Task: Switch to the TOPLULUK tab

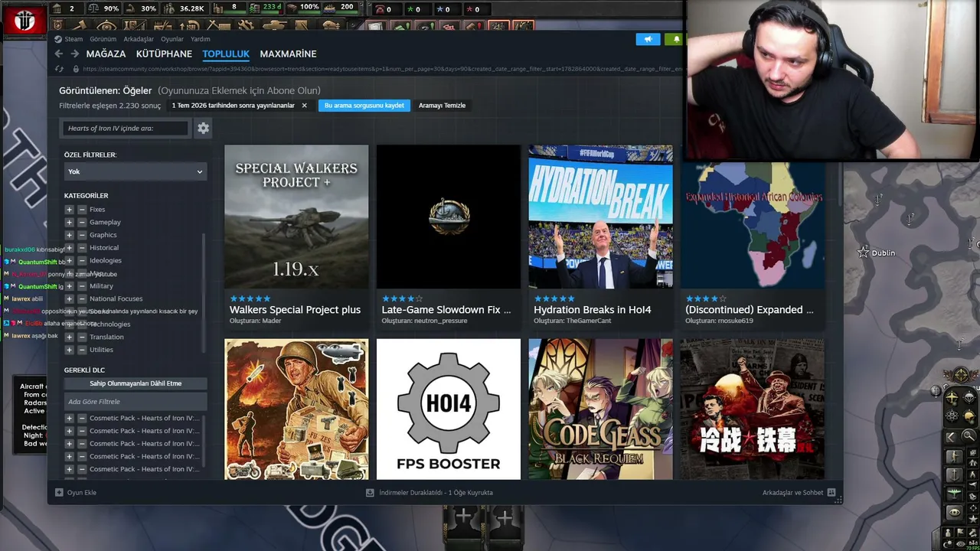Action: [226, 54]
